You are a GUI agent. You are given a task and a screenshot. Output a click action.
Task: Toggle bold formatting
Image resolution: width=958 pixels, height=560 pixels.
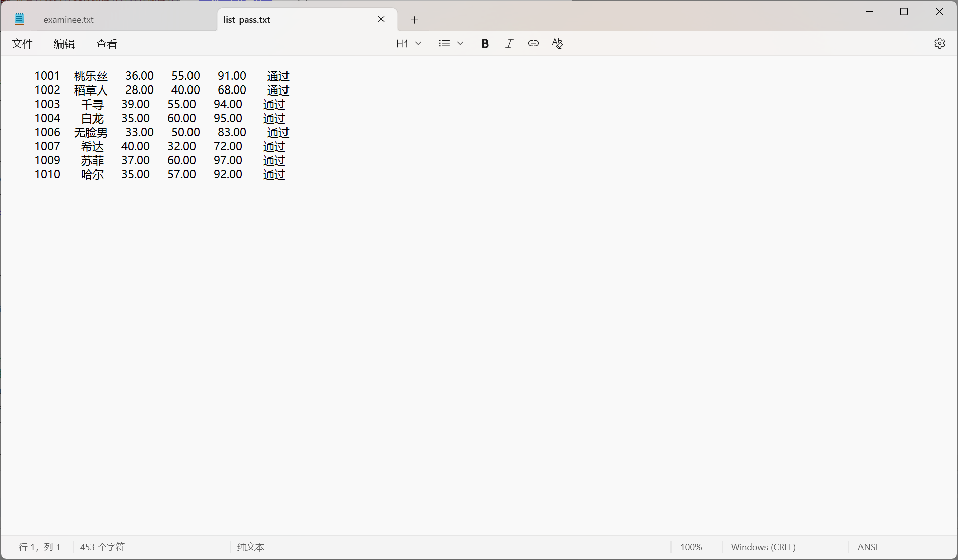pyautogui.click(x=485, y=44)
